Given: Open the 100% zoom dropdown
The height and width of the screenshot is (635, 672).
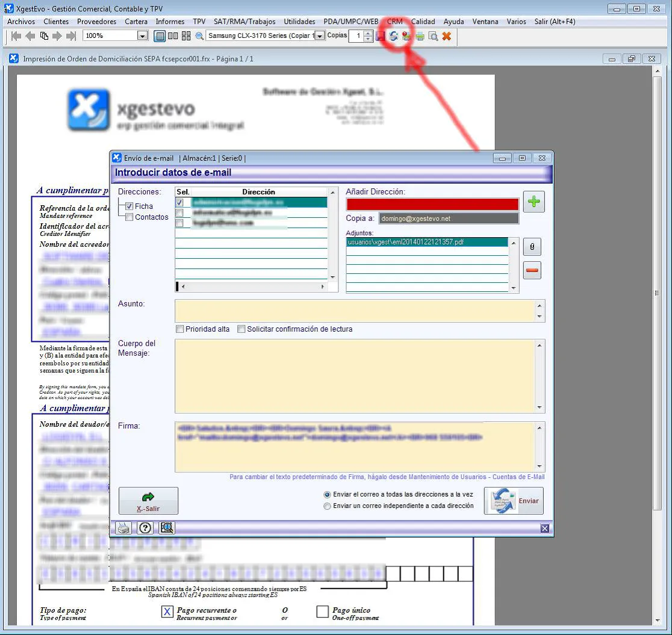Looking at the screenshot, I should click(142, 36).
